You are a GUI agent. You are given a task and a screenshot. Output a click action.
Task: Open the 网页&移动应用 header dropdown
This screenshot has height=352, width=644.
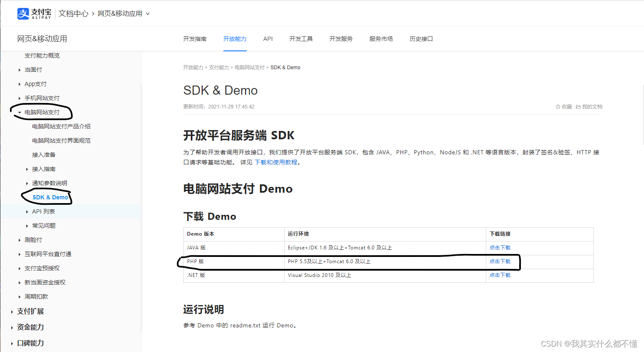124,13
